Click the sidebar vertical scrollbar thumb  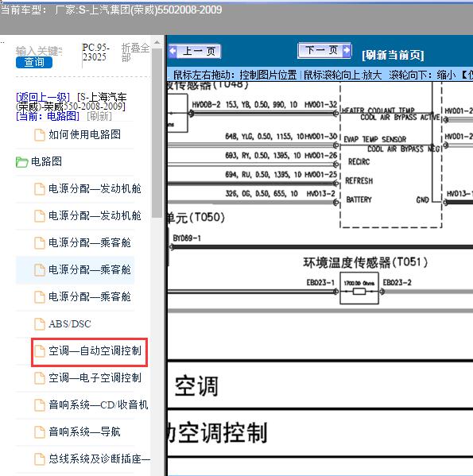(x=157, y=133)
